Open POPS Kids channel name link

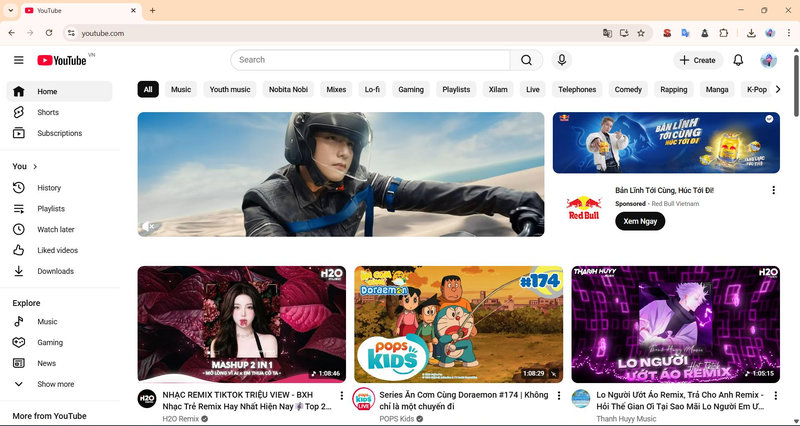pos(396,419)
